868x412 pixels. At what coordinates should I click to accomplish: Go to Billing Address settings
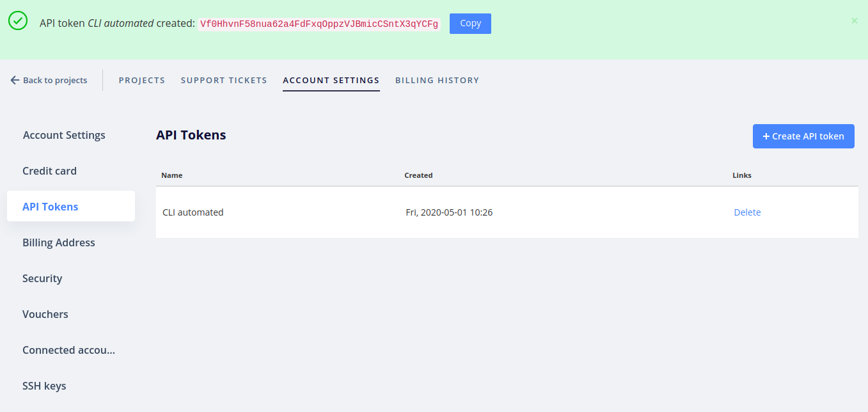[x=58, y=242]
